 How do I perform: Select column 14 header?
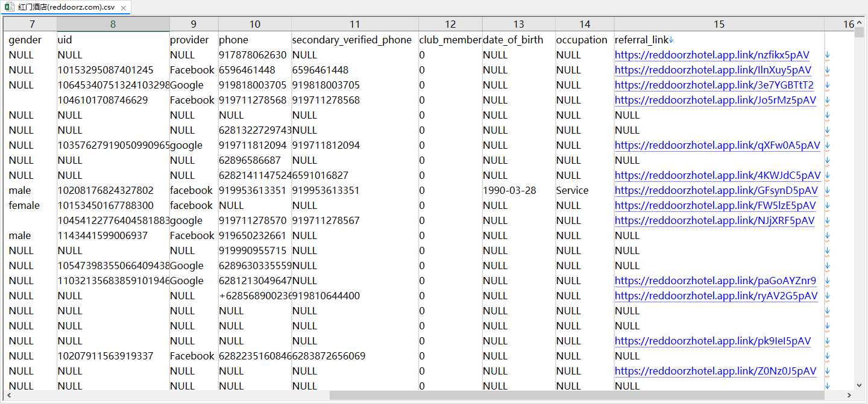(x=585, y=24)
